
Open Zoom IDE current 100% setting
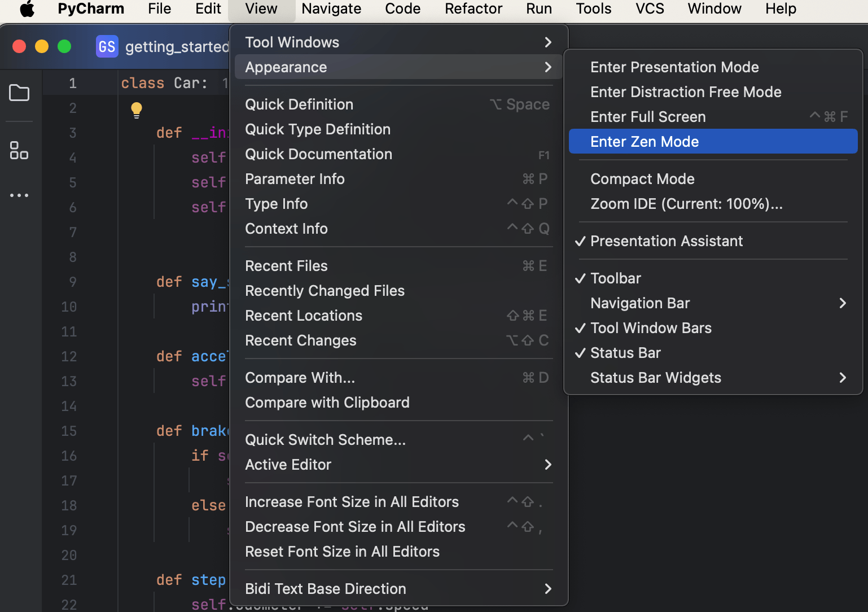686,204
